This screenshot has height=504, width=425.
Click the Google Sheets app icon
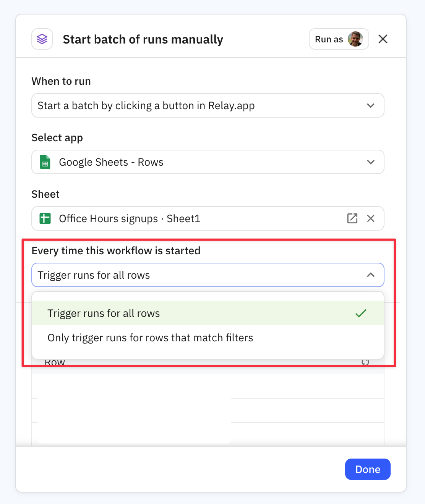[x=45, y=162]
